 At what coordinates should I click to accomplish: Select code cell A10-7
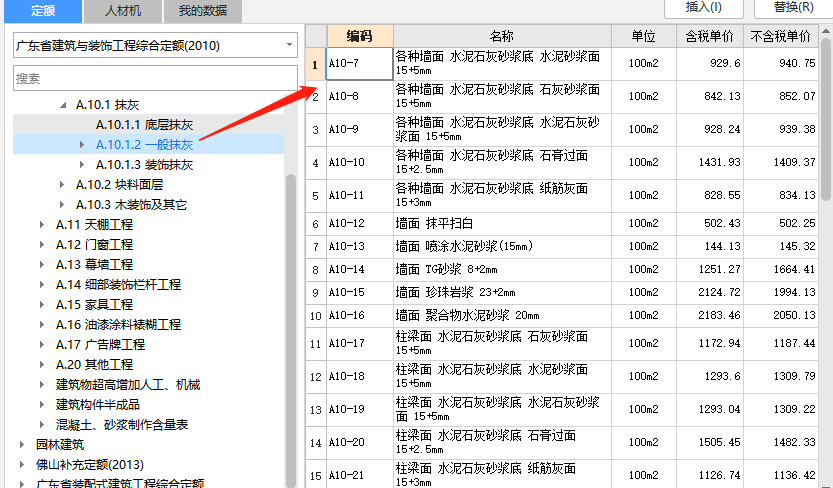click(360, 64)
